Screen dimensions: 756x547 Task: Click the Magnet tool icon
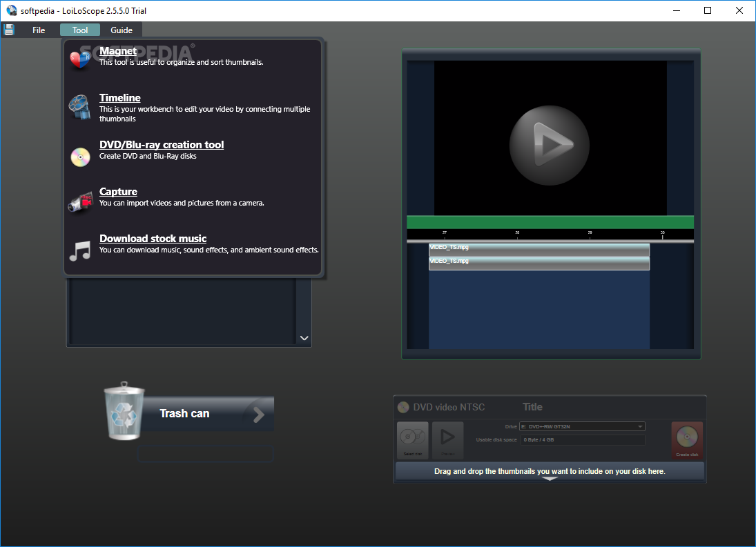tap(79, 60)
